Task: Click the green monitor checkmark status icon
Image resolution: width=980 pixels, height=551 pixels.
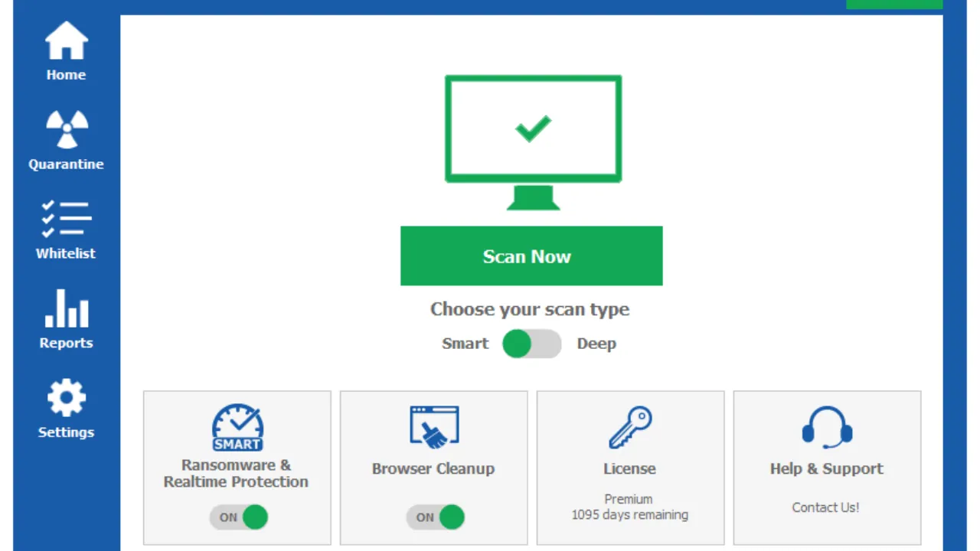Action: (x=534, y=142)
